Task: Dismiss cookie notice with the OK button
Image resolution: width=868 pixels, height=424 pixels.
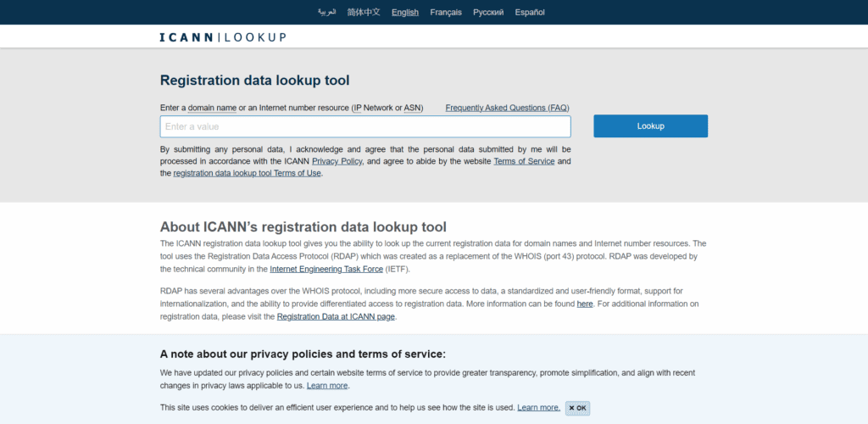Action: 577,408
